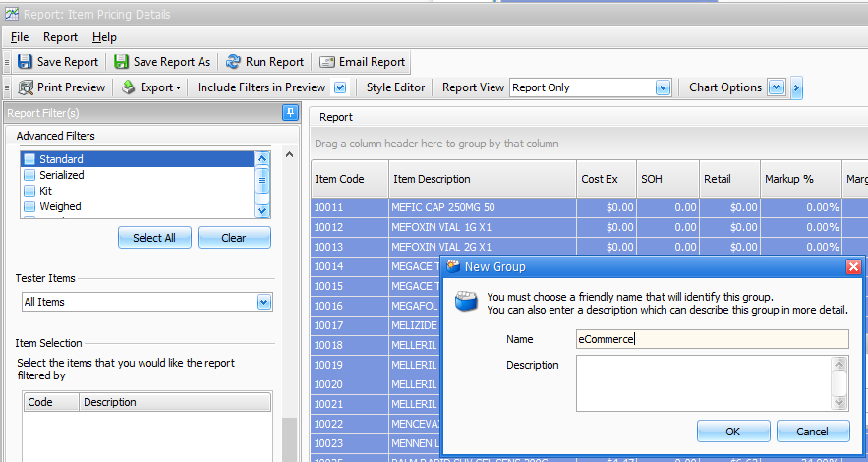Run the report using toolbar icon

pyautogui.click(x=233, y=62)
